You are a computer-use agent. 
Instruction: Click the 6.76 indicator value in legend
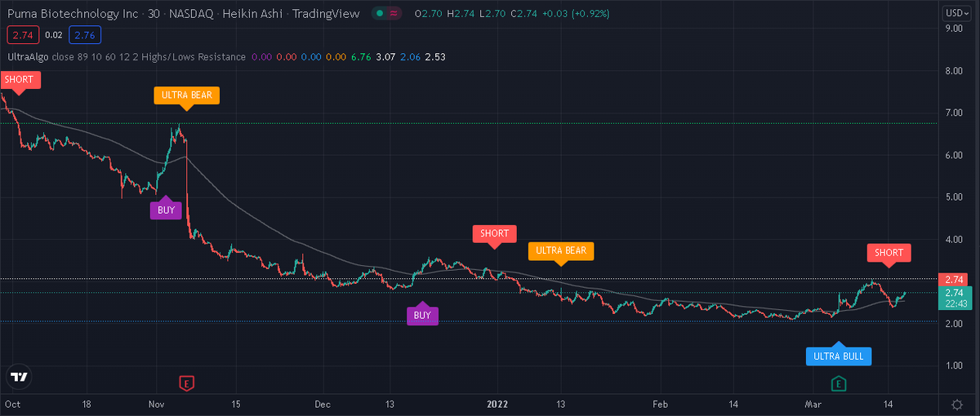(360, 57)
